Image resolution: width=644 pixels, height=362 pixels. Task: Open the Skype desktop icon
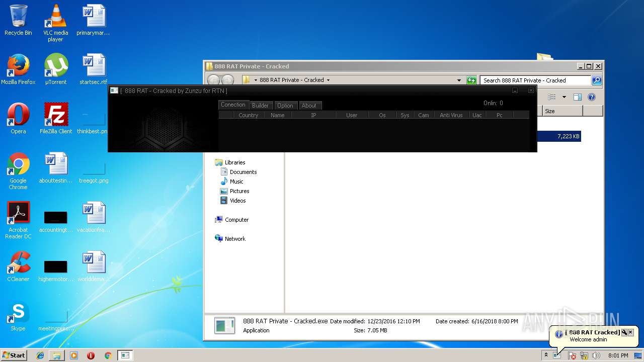tap(18, 316)
